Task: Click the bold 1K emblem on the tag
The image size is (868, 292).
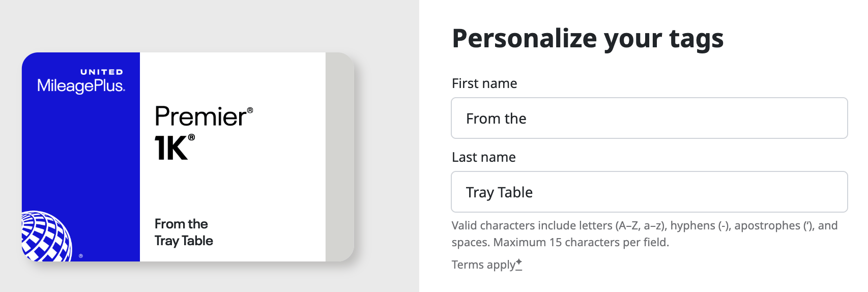Action: pyautogui.click(x=171, y=149)
